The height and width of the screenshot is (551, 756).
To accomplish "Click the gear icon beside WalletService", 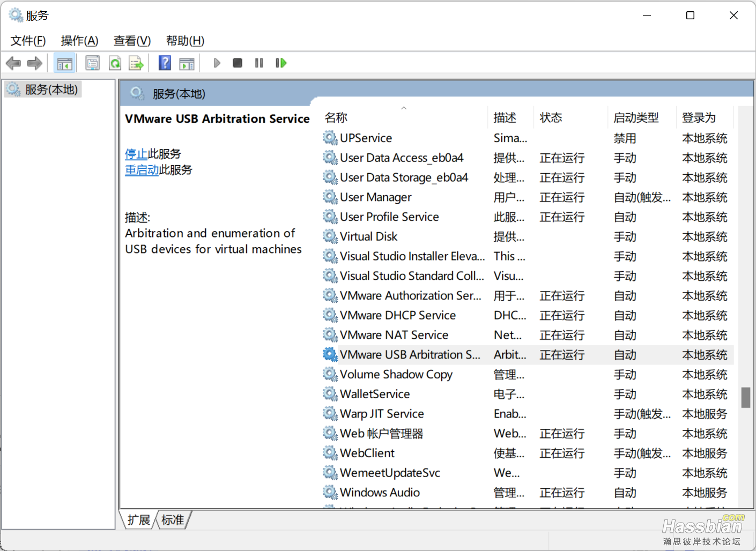I will (x=330, y=394).
